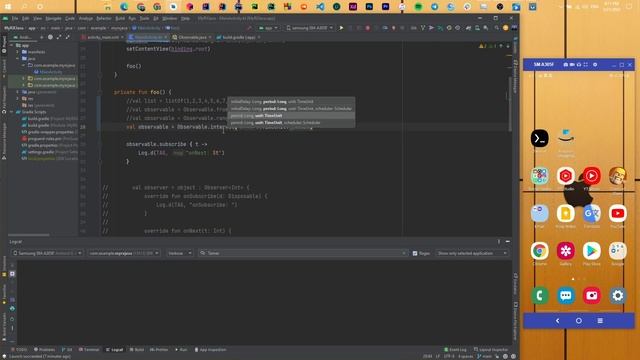Tap the phone Back navigation button

click(x=557, y=321)
